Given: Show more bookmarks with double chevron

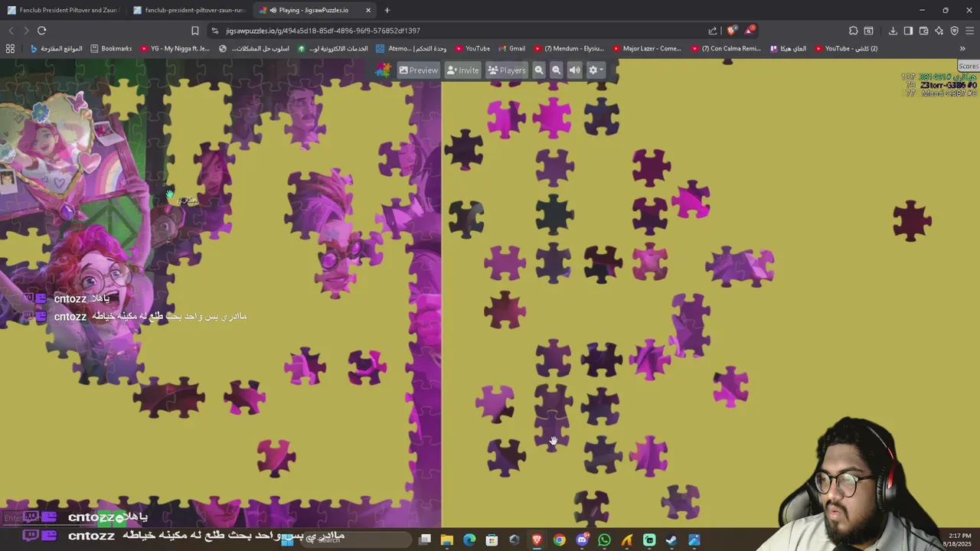Looking at the screenshot, I should 962,48.
